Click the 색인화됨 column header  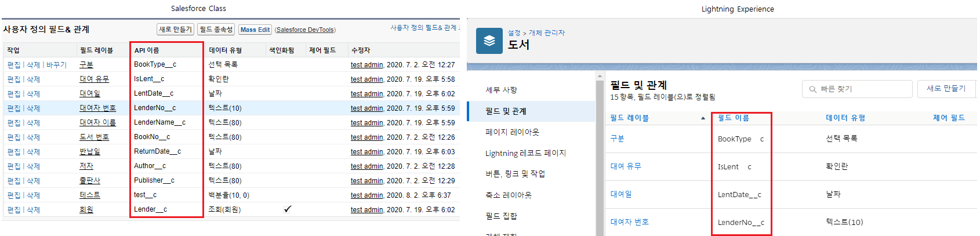(281, 50)
